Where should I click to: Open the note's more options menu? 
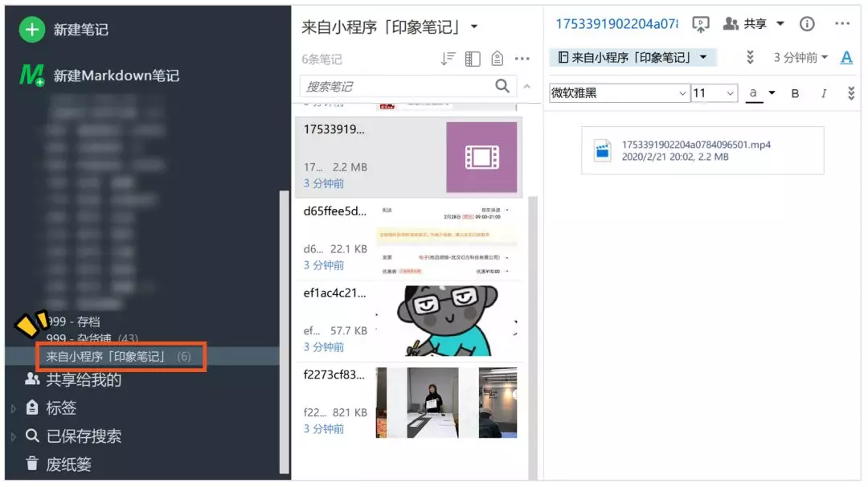[x=842, y=24]
